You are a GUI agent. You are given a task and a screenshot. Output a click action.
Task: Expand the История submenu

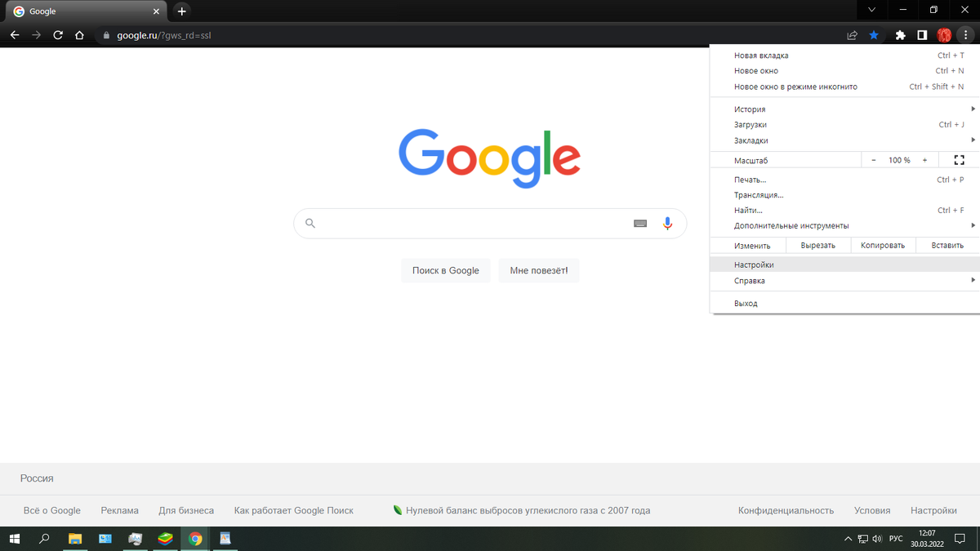pos(845,109)
